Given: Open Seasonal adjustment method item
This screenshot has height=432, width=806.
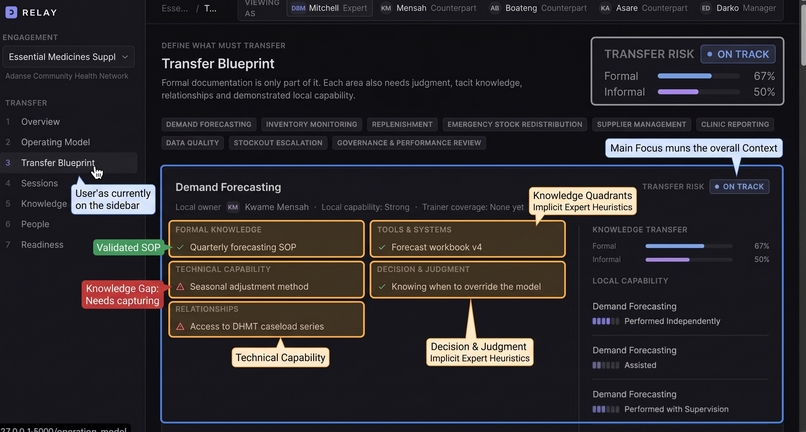Looking at the screenshot, I should 249,287.
